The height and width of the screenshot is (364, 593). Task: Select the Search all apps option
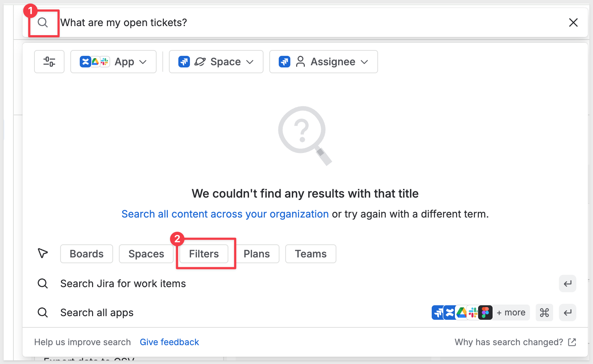coord(97,313)
